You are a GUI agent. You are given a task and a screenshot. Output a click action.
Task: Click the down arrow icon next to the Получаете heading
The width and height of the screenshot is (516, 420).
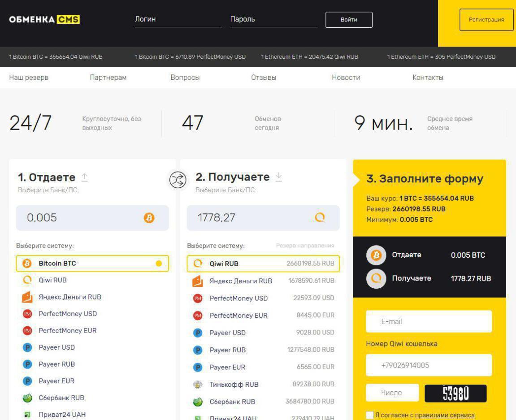coord(279,177)
